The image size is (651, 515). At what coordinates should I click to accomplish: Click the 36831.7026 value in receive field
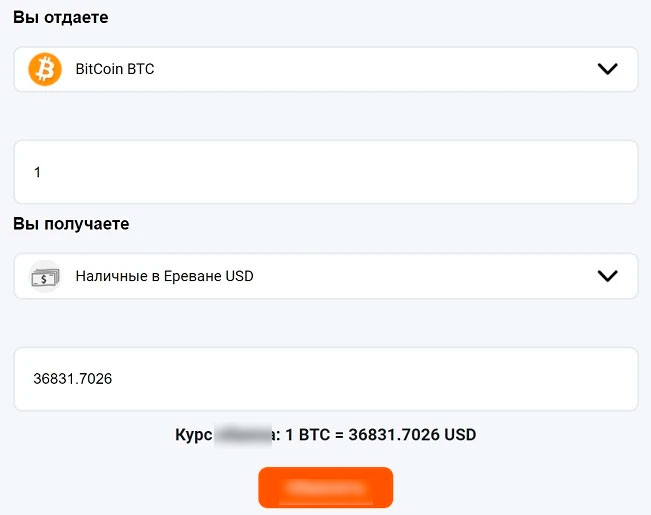click(73, 379)
